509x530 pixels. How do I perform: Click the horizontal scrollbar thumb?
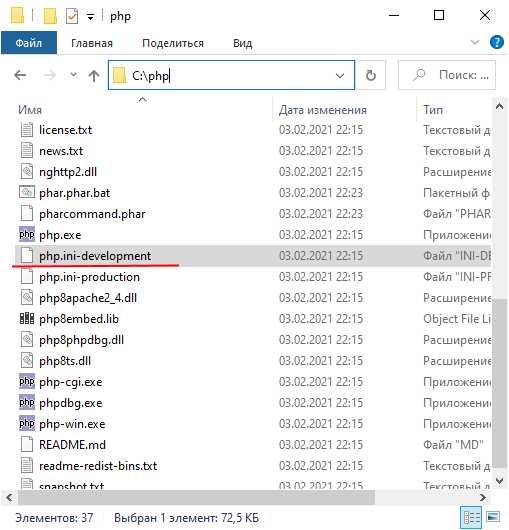[x=196, y=497]
